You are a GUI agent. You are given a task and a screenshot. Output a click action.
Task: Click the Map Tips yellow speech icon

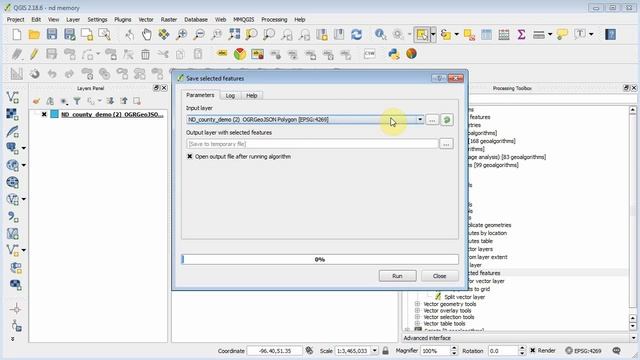click(562, 35)
